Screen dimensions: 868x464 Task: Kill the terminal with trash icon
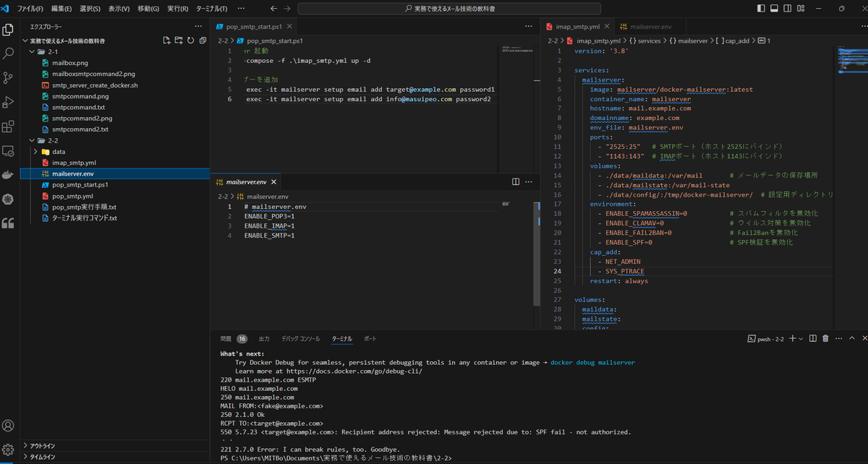(x=825, y=338)
